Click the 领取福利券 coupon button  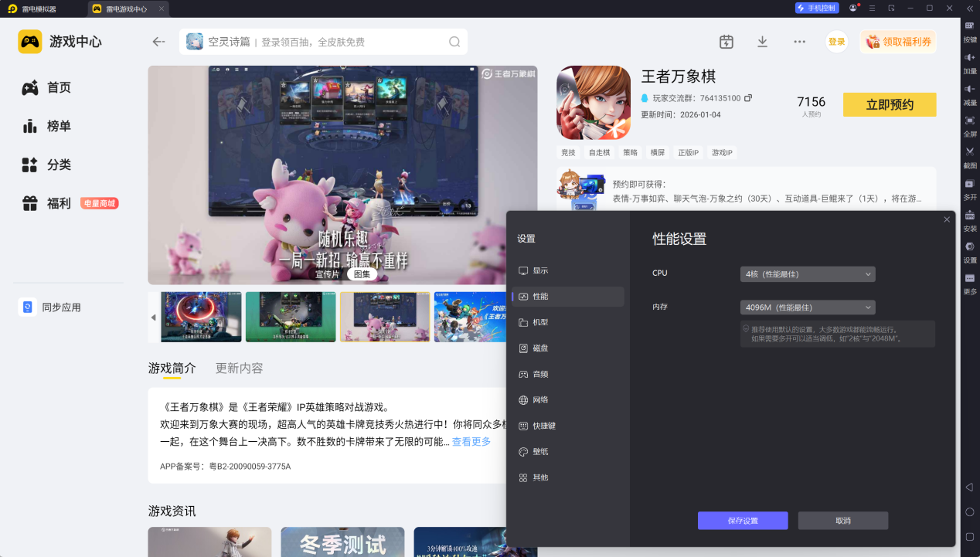898,42
